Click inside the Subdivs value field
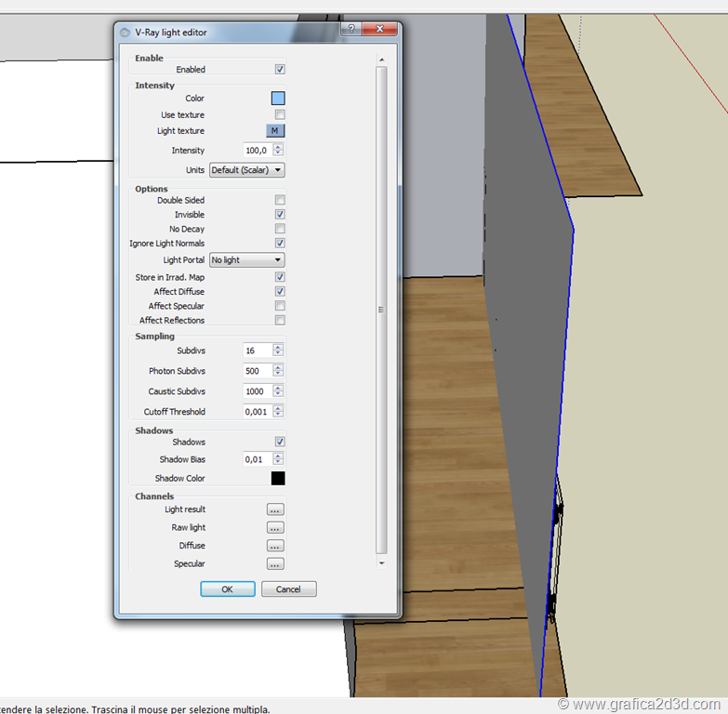This screenshot has width=728, height=714. [x=257, y=350]
